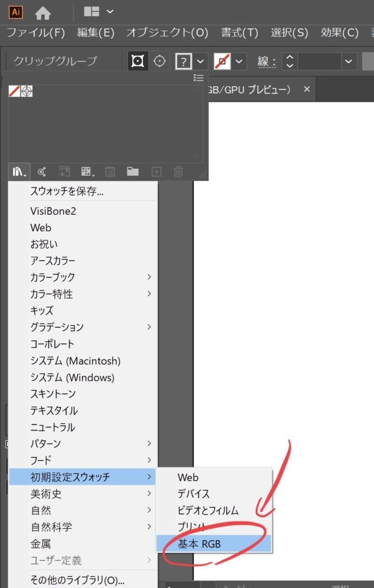The image size is (374, 588).
Task: Create a new color group folder icon
Action: [133, 172]
